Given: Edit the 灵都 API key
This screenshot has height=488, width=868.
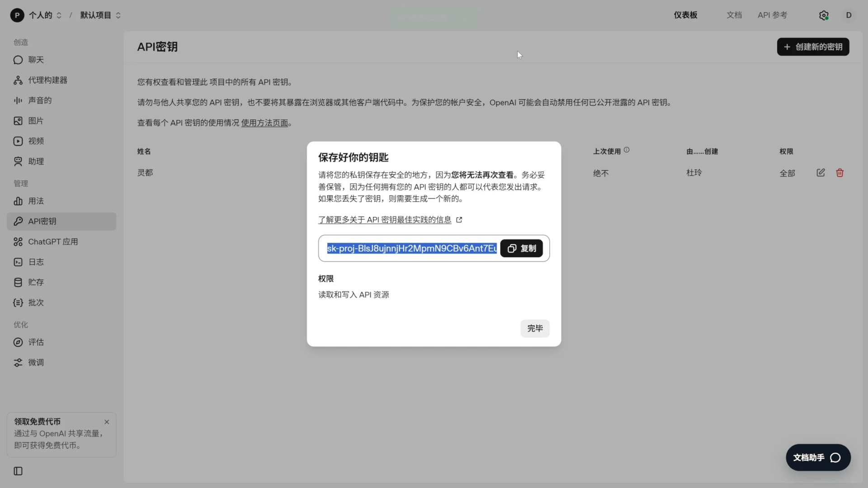Looking at the screenshot, I should (x=821, y=172).
